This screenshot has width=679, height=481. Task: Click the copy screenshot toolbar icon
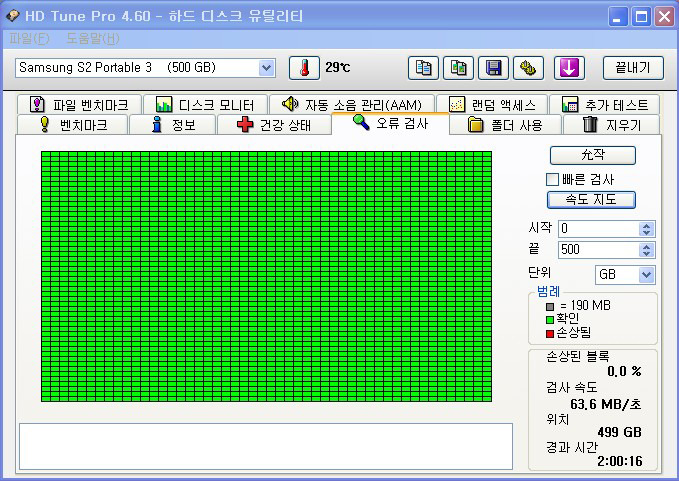458,68
